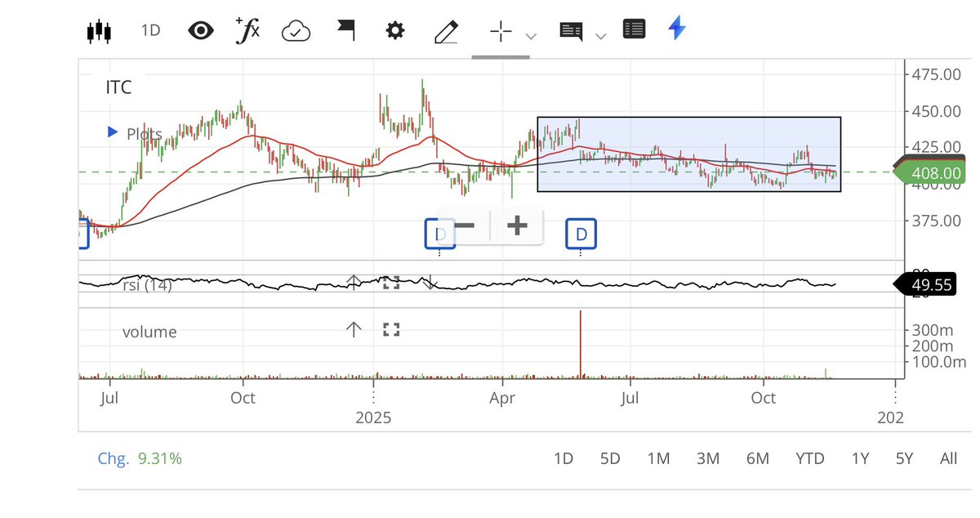This screenshot has width=980, height=518.
Task: Expand the Plots disclosure triangle
Action: tap(113, 132)
